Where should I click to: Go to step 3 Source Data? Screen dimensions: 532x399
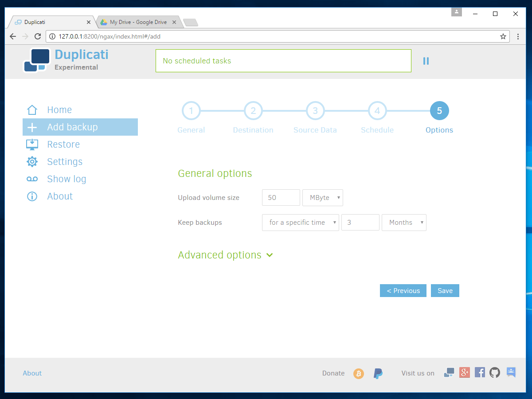point(315,111)
